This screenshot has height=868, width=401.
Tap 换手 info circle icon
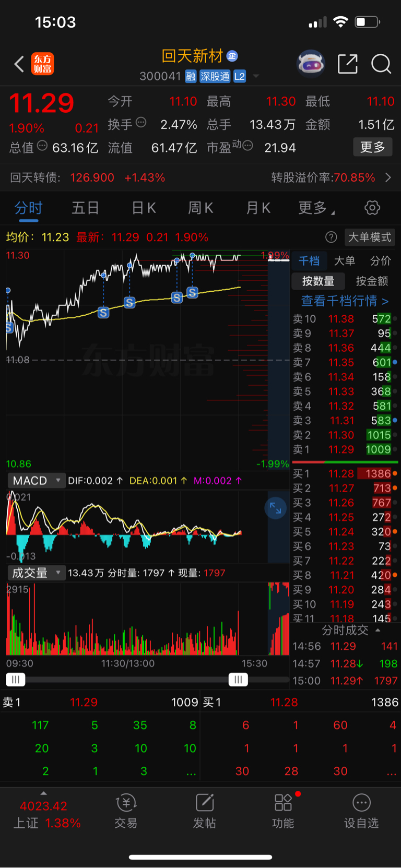(x=141, y=123)
